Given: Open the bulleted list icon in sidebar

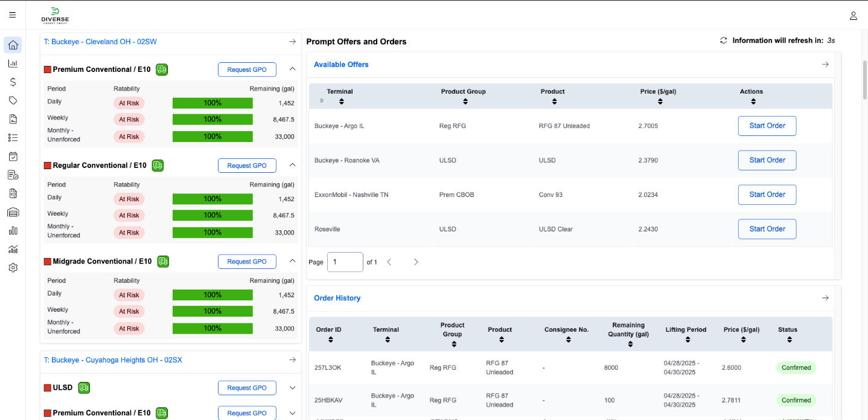Looking at the screenshot, I should (13, 138).
